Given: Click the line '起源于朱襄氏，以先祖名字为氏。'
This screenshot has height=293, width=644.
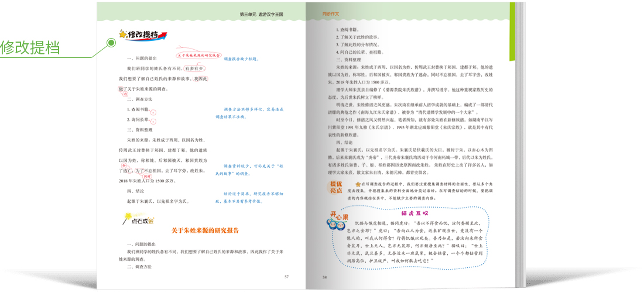Looking at the screenshot, I should pos(157,201).
